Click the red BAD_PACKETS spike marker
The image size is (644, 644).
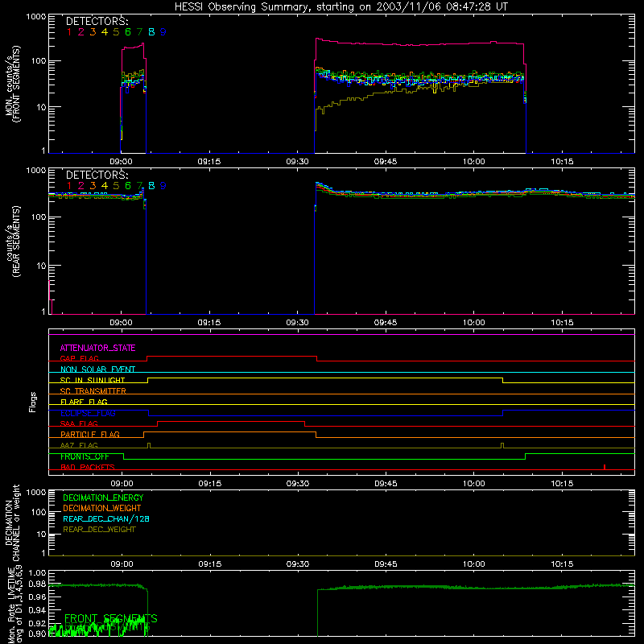point(605,467)
